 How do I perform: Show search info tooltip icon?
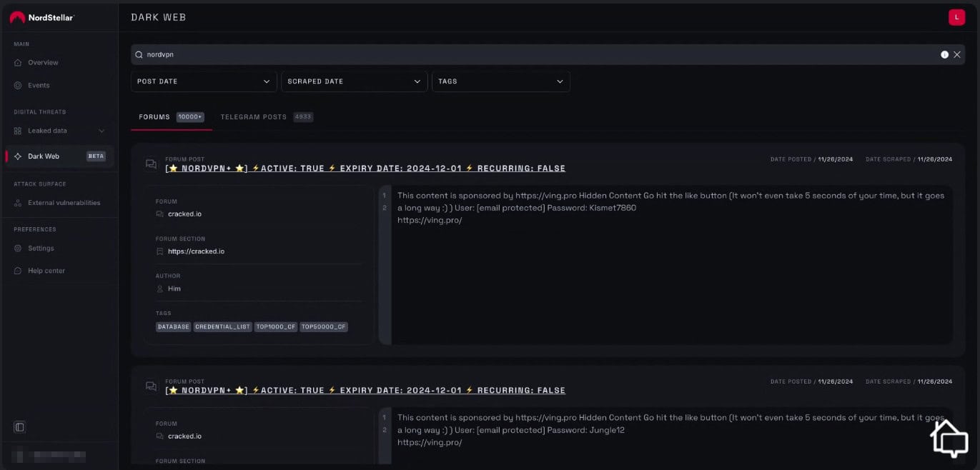pos(944,54)
